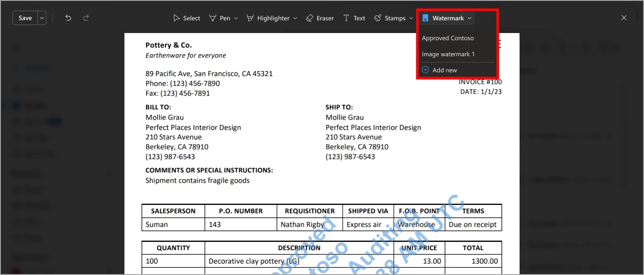644x275 pixels.
Task: Expand the Pen options chevron
Action: [236, 18]
